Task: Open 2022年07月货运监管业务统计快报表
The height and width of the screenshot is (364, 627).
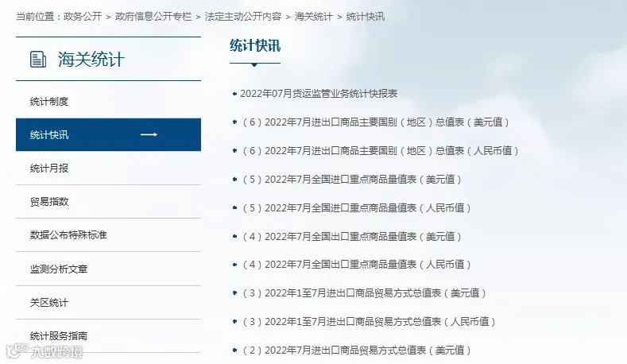Action: tap(319, 94)
